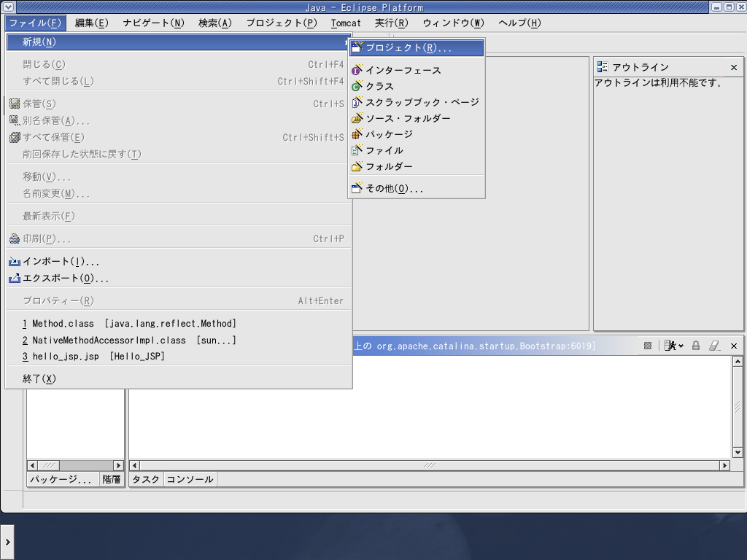Create a new クラス from the submenu
Viewport: 747px width, 560px height.
(x=417, y=86)
